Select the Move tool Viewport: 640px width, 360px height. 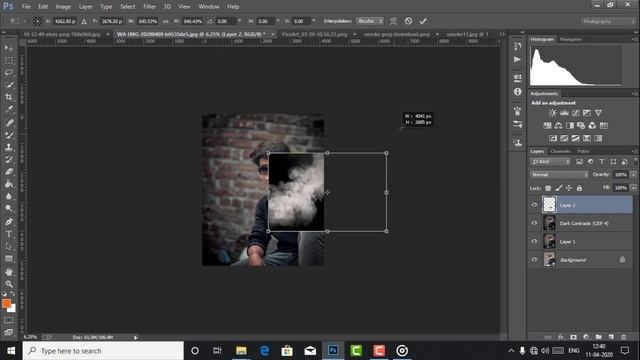click(x=9, y=48)
